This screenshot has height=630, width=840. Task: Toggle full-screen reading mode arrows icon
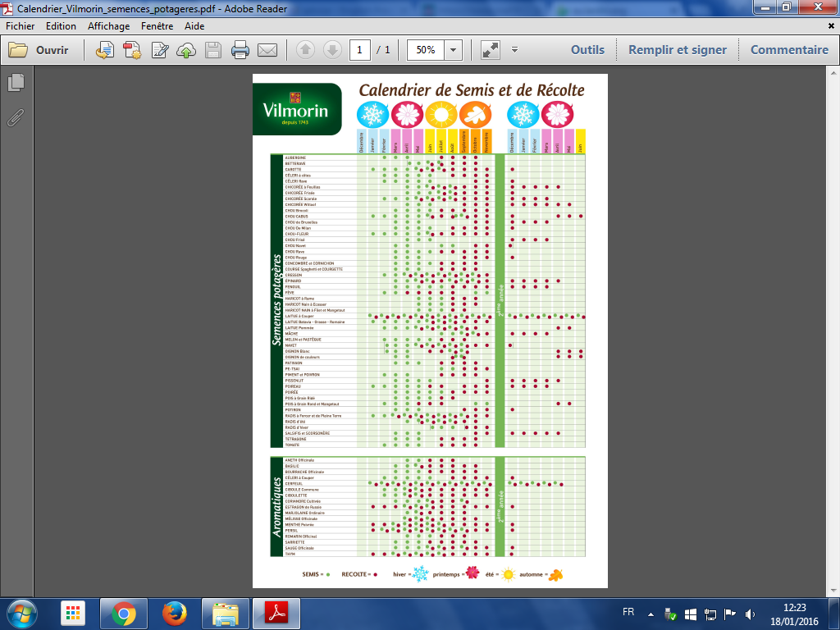click(491, 50)
